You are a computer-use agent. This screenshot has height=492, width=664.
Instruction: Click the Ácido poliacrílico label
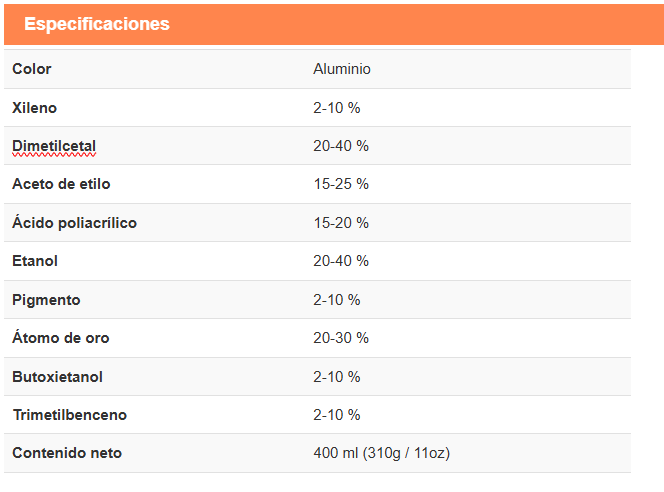pyautogui.click(x=74, y=223)
